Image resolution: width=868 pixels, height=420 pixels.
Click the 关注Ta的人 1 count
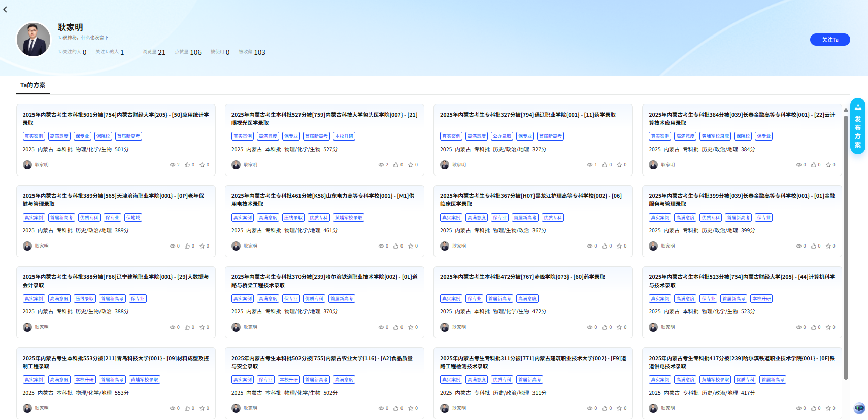click(110, 52)
